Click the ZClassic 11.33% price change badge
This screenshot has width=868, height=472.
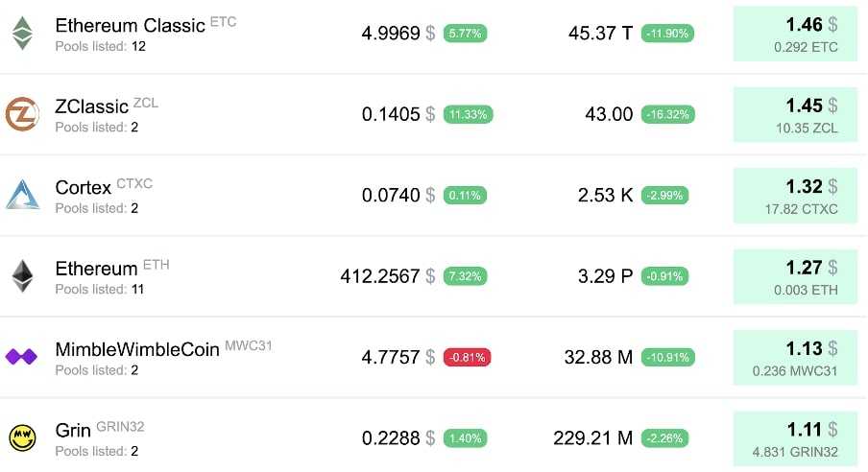467,114
